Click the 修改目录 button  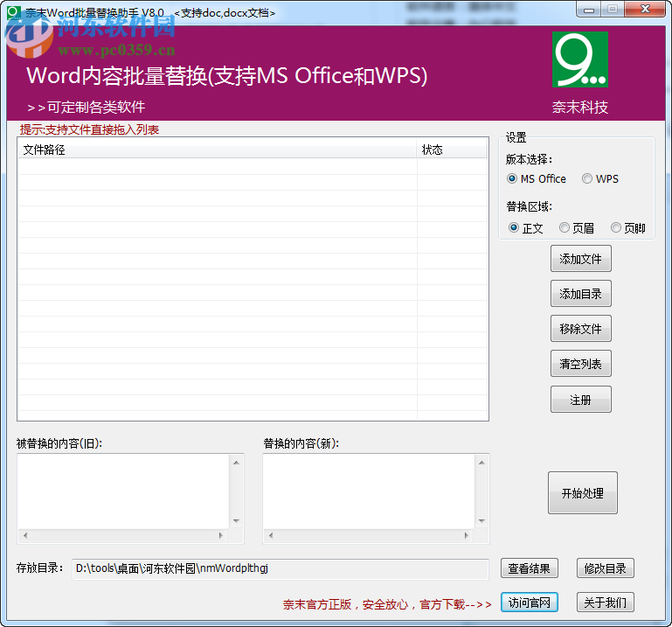[605, 568]
